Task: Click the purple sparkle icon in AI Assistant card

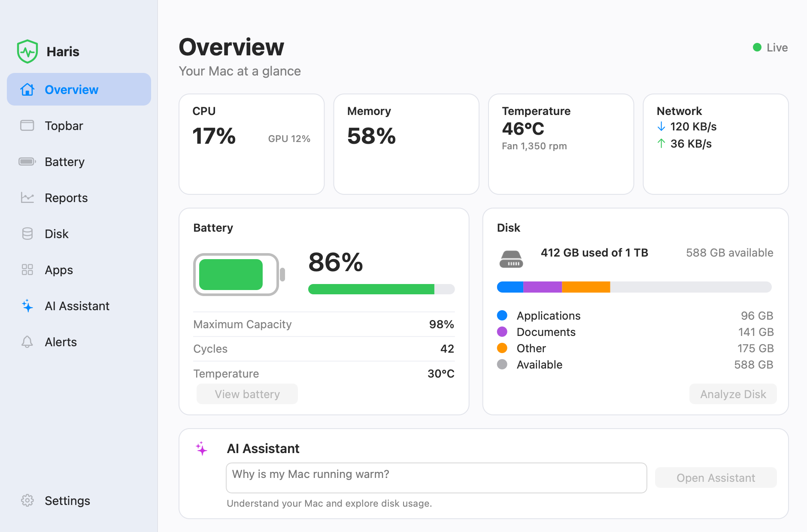Action: (201, 448)
